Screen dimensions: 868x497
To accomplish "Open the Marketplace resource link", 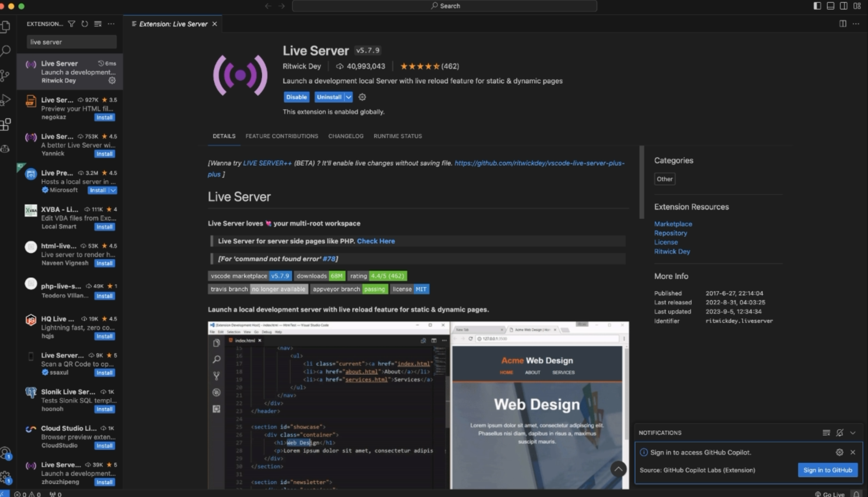I will tap(673, 224).
